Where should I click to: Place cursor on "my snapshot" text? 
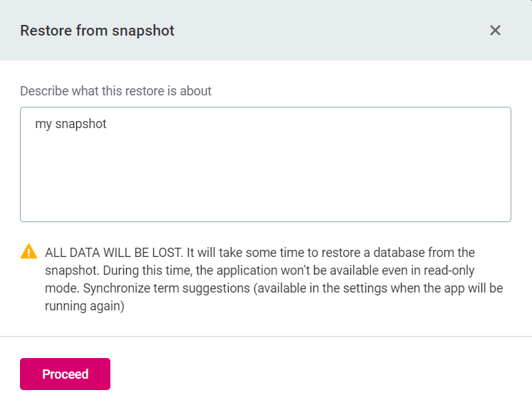71,124
